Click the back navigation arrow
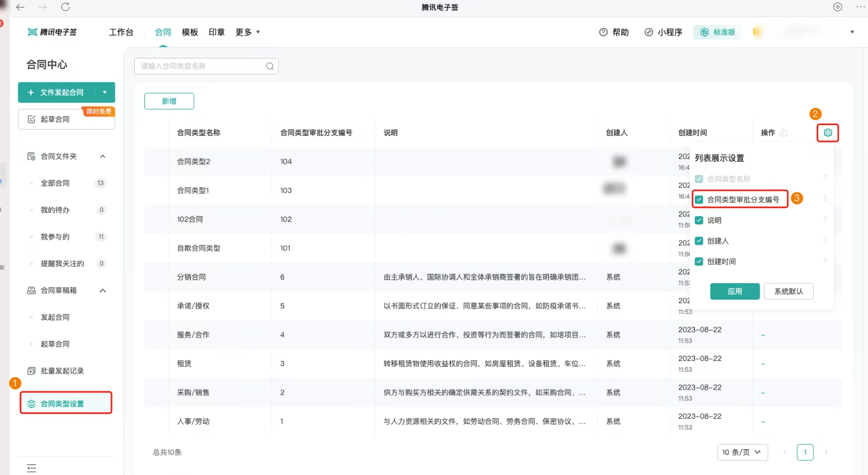Viewport: 868px width, 475px height. click(21, 7)
